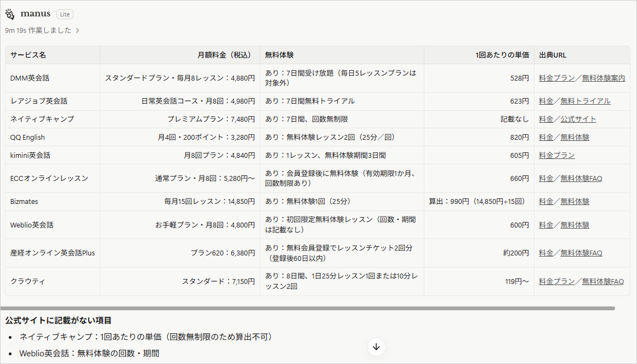Click the 無料体験 column header
Viewport: 637px width, 364px height.
coord(342,55)
